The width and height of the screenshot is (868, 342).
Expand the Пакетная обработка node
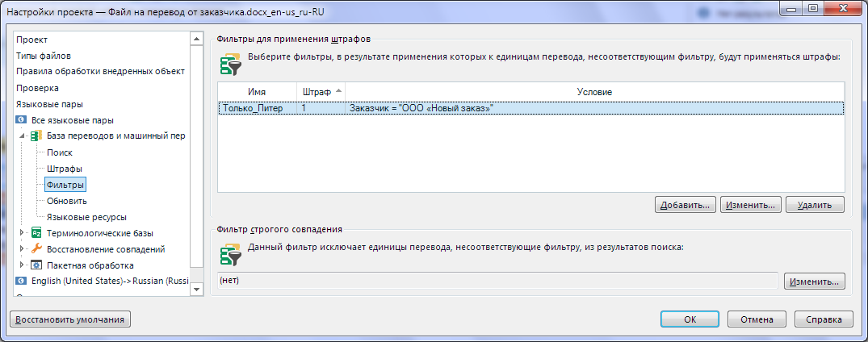tap(23, 265)
